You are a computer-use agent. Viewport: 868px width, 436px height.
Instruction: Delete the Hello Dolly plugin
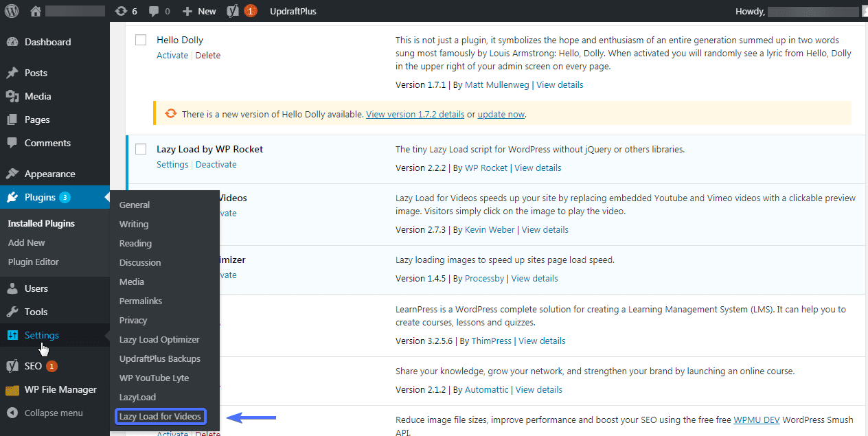tap(208, 55)
